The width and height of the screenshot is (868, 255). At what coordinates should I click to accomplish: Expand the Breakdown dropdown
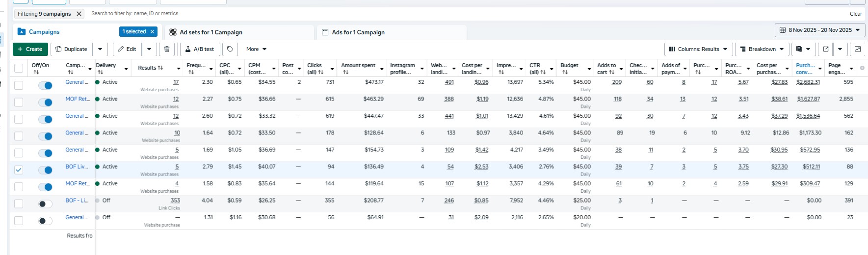[762, 49]
